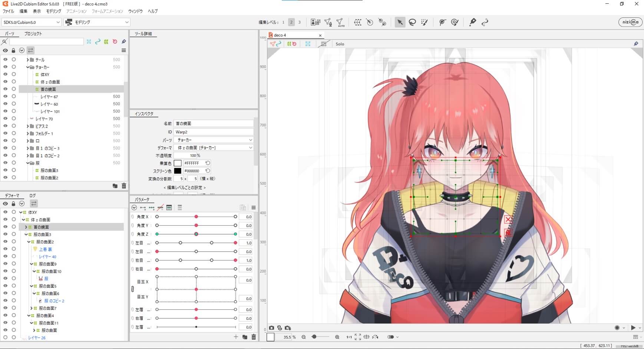Switch to the プロジェクト tab
Viewport: 644px width, 349px height.
pyautogui.click(x=33, y=34)
